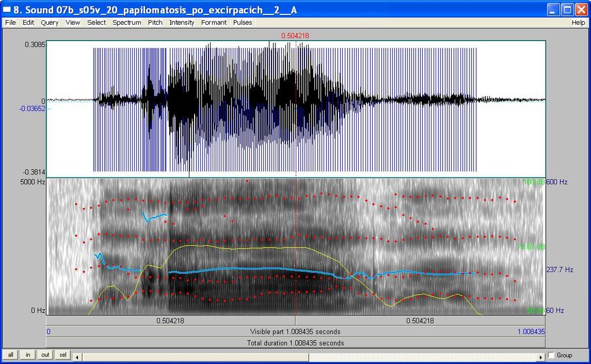Viewport: 591px width, 364px height.
Task: Close the Sound editor window
Action: pos(581,10)
